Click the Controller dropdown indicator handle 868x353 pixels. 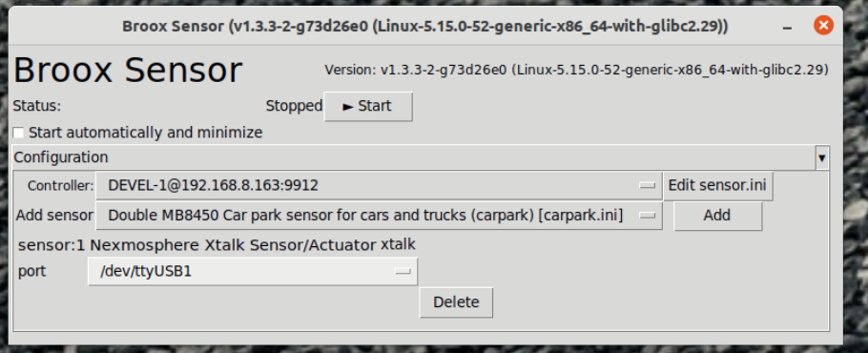pyautogui.click(x=647, y=186)
